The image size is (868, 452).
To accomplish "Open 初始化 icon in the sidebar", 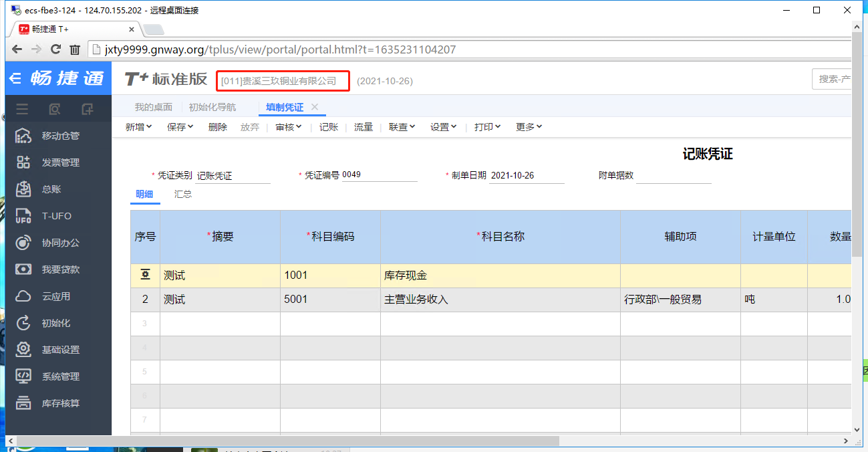I will [x=23, y=323].
